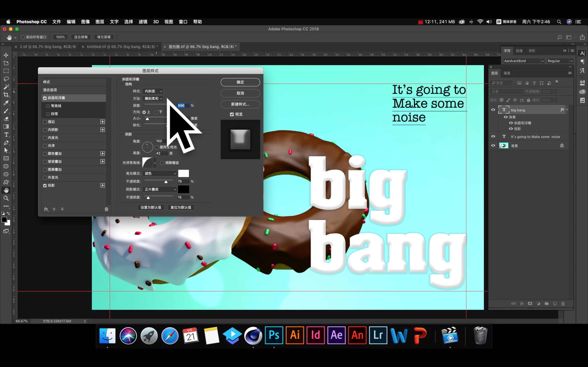Select the 下 direction radio button

[156, 112]
